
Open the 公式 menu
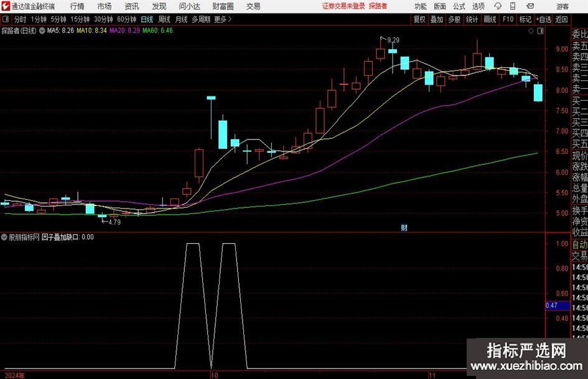(459, 6)
